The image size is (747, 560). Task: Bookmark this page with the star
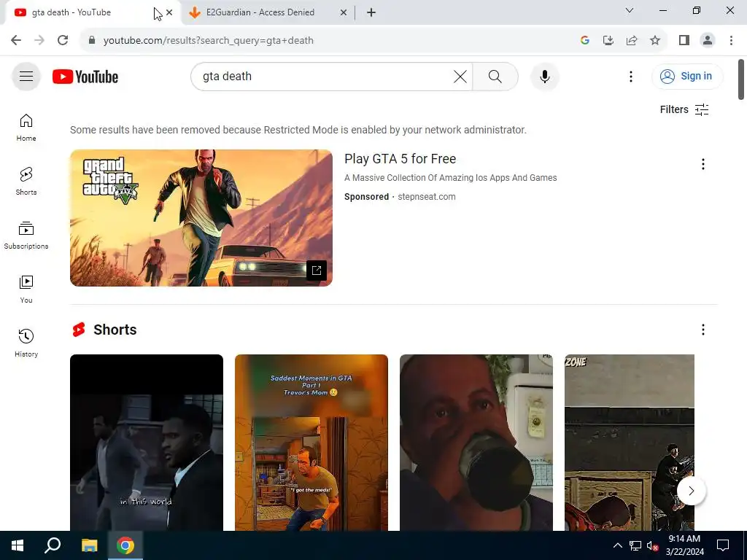655,40
